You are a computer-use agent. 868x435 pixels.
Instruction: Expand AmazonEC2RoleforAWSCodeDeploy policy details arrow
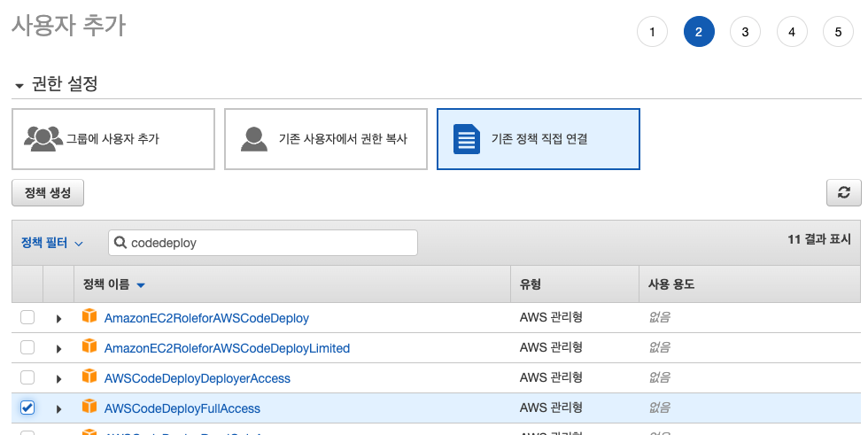point(58,319)
